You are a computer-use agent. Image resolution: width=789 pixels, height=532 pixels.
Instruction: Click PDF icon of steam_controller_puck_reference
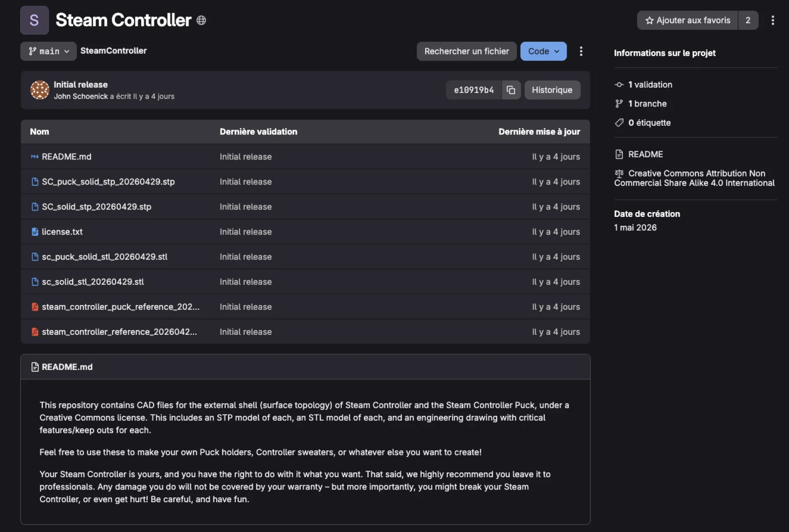(35, 307)
